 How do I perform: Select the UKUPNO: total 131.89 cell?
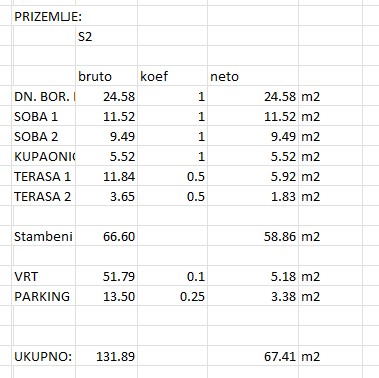(106, 356)
